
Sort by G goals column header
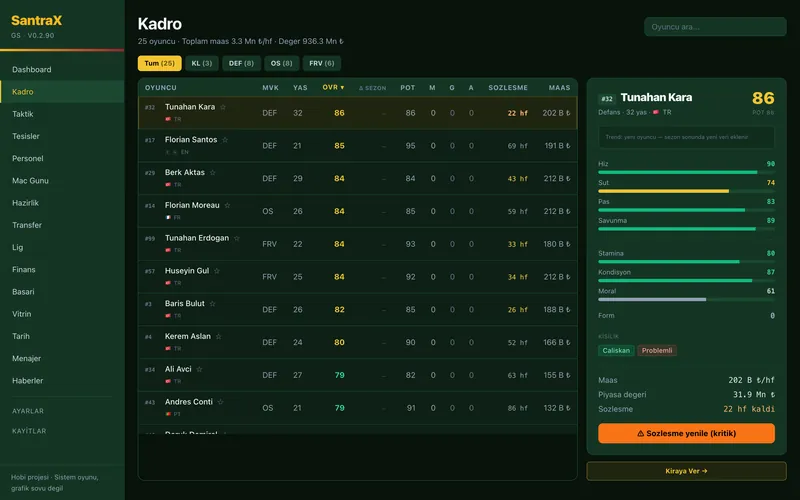point(452,88)
